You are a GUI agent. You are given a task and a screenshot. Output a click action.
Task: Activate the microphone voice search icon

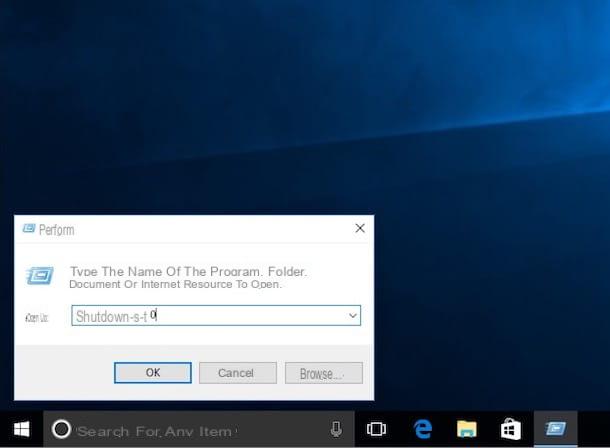336,429
